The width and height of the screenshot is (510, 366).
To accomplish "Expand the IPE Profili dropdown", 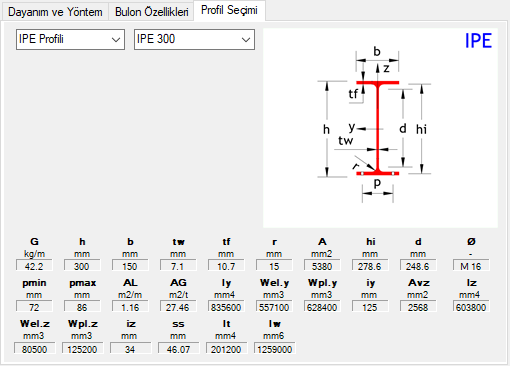I will coord(70,39).
